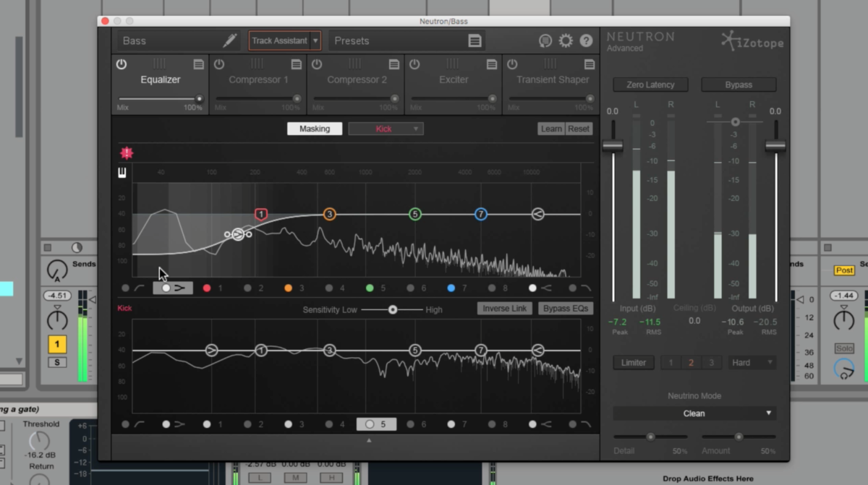
Task: Select high shelf node on Kick curve
Action: pos(537,351)
